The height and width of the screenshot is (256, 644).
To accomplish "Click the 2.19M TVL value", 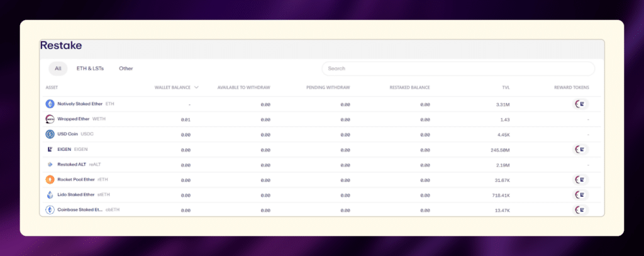I will point(502,165).
